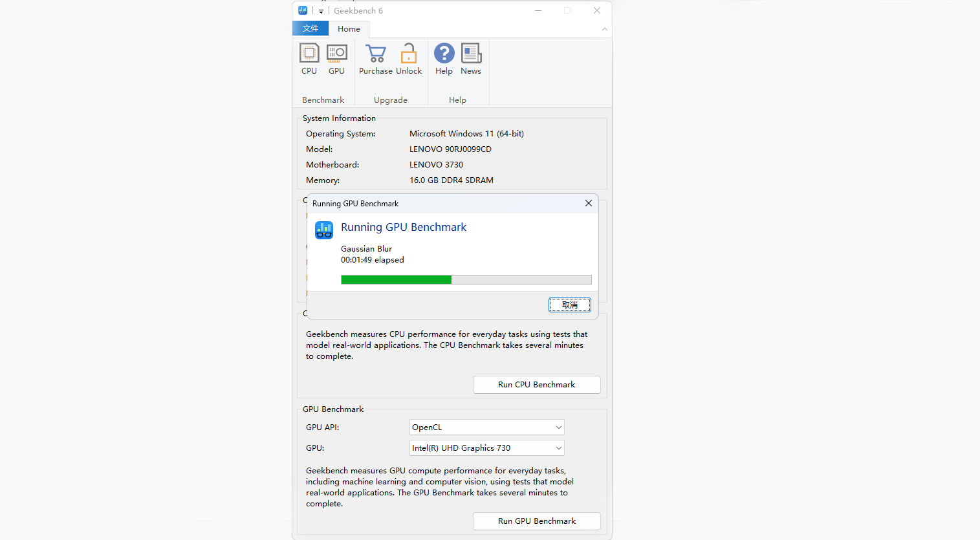Click Microsoft Windows 11 (64-bit) value
Image resolution: width=980 pixels, height=540 pixels.
pyautogui.click(x=466, y=134)
